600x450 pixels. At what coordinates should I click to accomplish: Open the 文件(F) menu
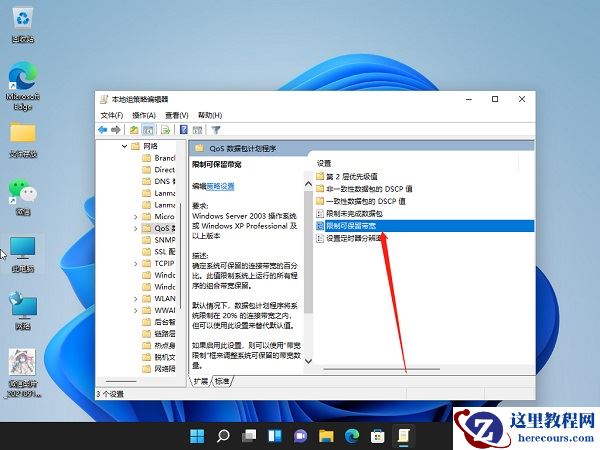(112, 115)
